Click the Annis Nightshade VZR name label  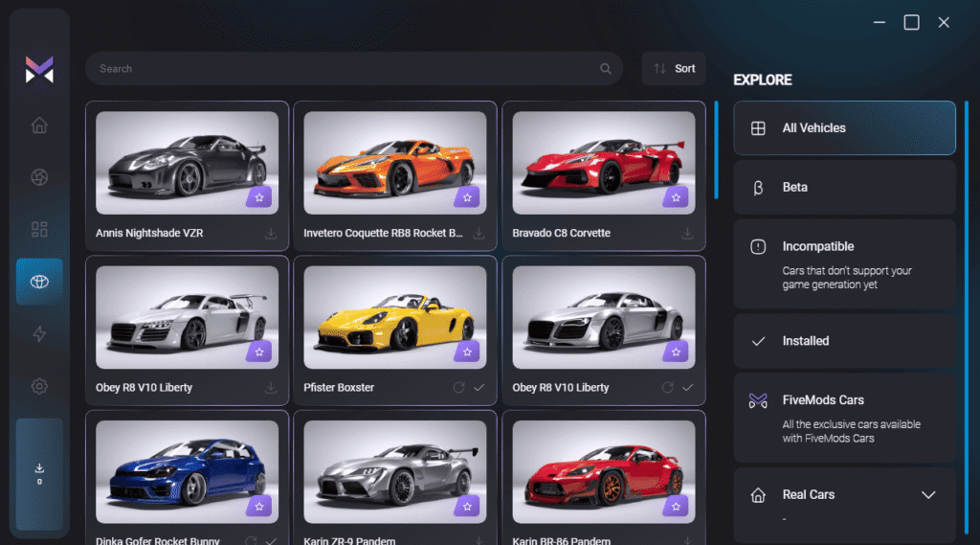pos(149,234)
